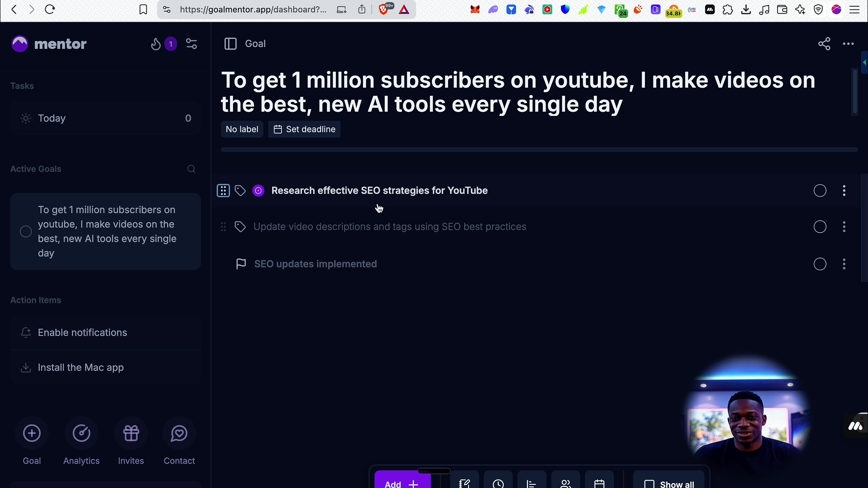Select the streak flame icon in the sidebar
868x488 pixels.
(x=156, y=44)
